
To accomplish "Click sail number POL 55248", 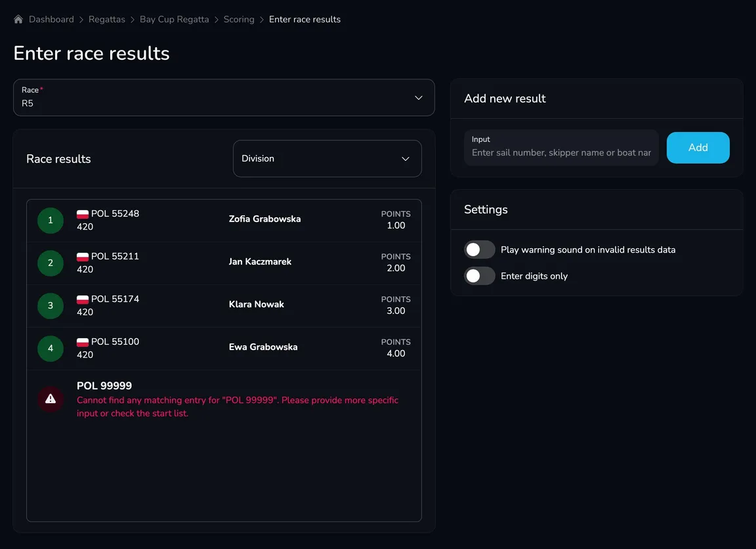I will tap(115, 213).
